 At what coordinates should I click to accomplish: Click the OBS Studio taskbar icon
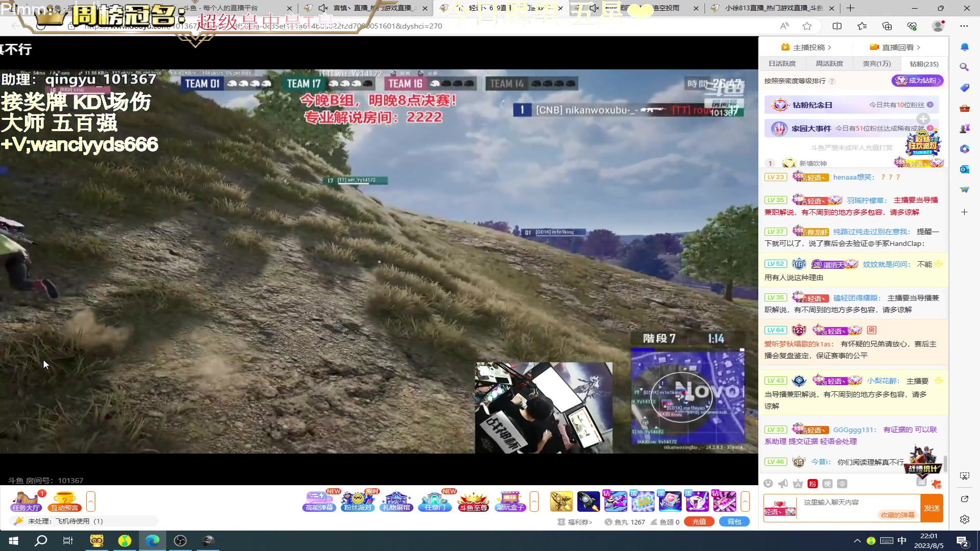click(180, 541)
